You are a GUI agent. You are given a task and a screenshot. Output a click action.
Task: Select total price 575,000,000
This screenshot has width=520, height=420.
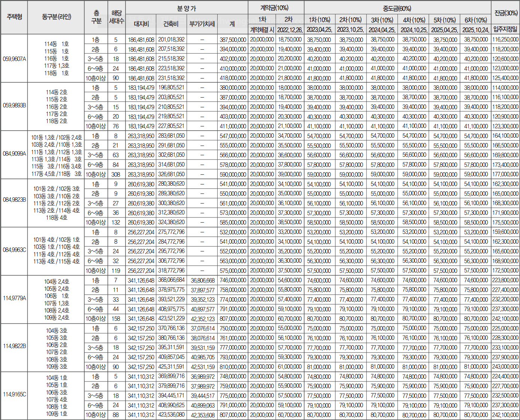tap(233, 271)
